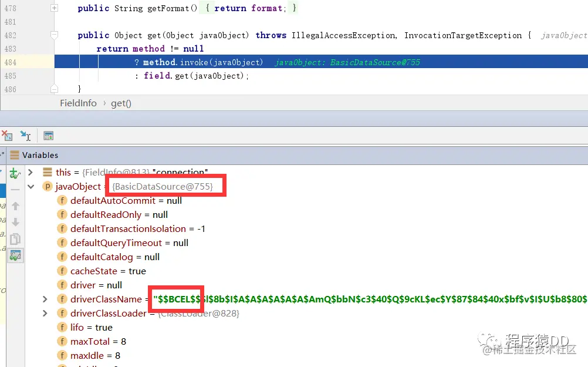Image resolution: width=588 pixels, height=367 pixels.
Task: Expand the driverClassLoader field node
Action: 45,314
